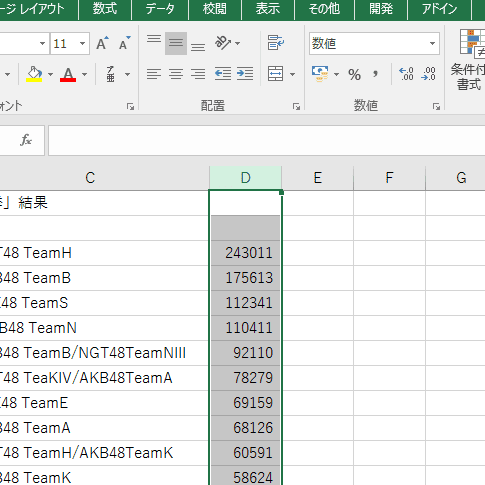
Task: Increase decimal places
Action: pyautogui.click(x=407, y=74)
